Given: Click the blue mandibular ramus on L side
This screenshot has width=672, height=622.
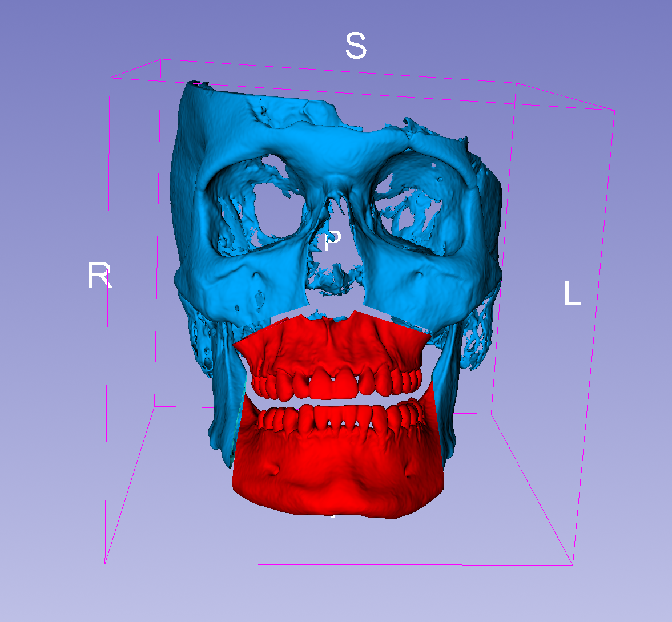Looking at the screenshot, I should [446, 394].
